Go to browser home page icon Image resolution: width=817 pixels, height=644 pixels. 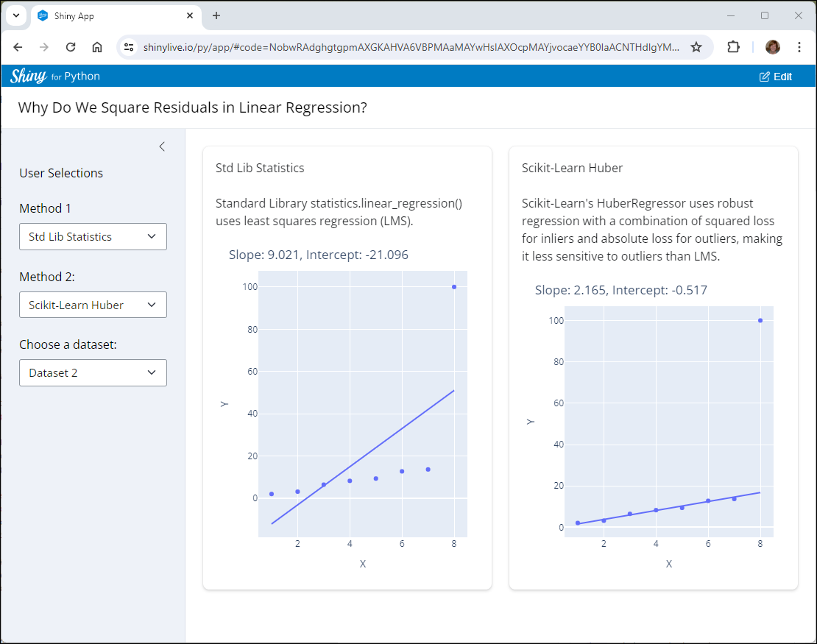pos(97,47)
